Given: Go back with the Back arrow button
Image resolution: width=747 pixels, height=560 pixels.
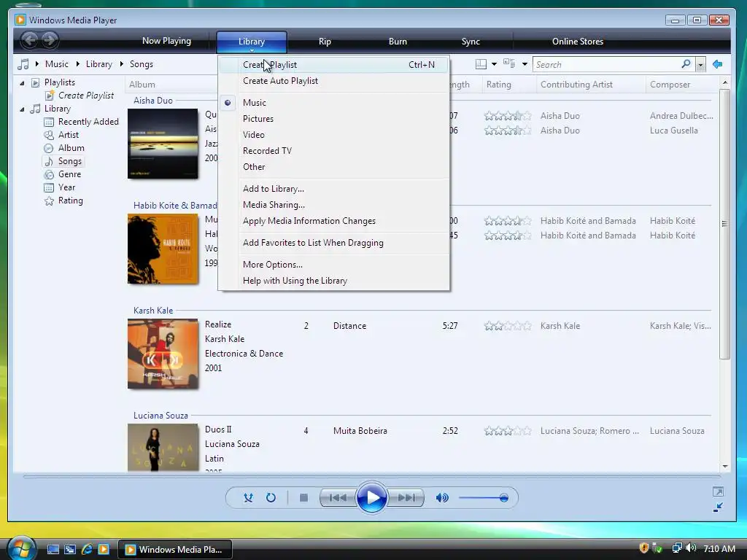Looking at the screenshot, I should [29, 40].
